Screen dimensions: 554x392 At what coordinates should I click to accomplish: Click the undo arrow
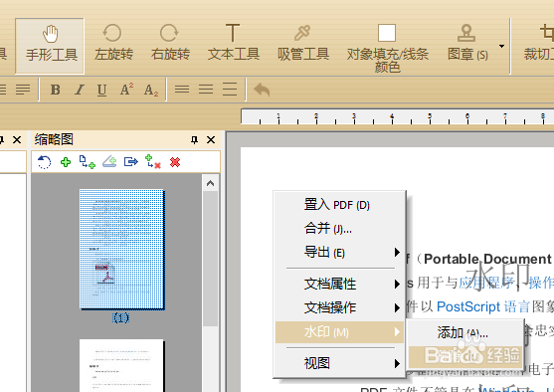point(262,90)
